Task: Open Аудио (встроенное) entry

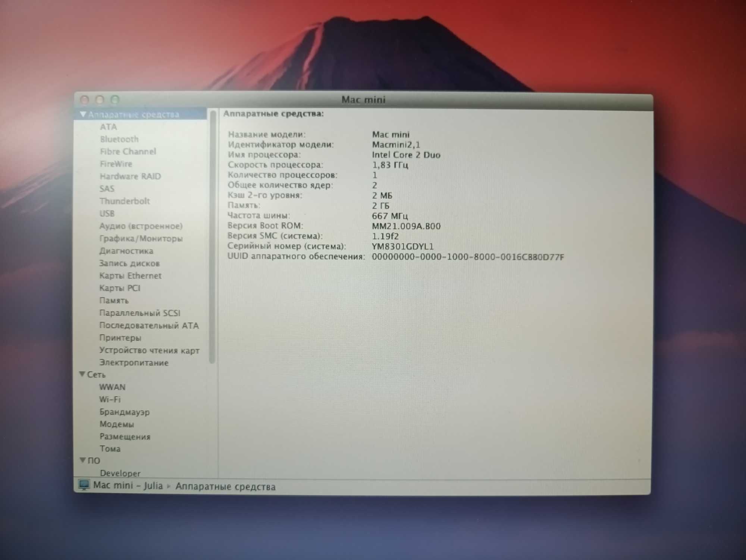Action: tap(141, 226)
